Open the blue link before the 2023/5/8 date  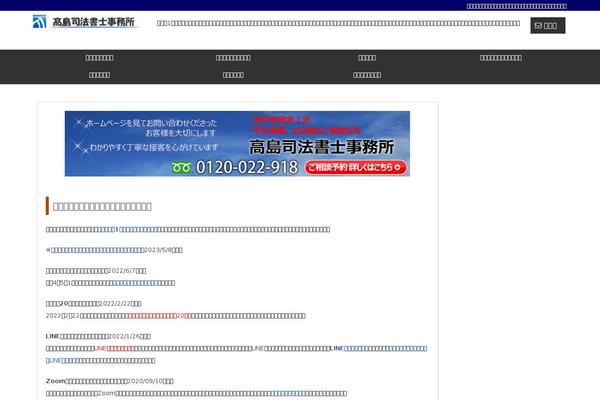click(97, 250)
